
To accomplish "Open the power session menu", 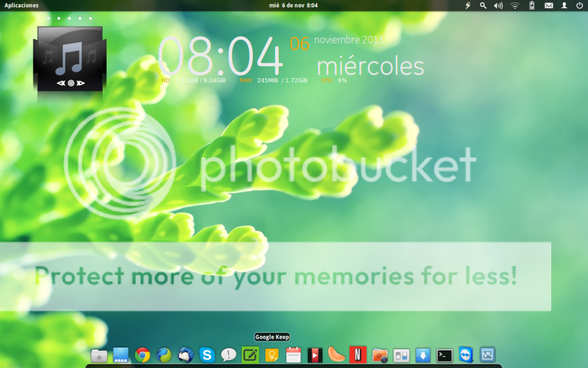I will (x=579, y=5).
